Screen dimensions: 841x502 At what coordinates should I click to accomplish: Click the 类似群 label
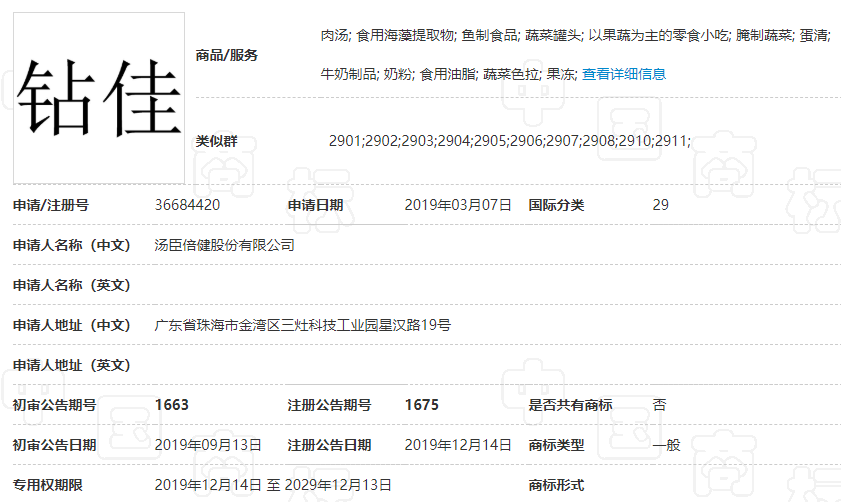(x=217, y=141)
